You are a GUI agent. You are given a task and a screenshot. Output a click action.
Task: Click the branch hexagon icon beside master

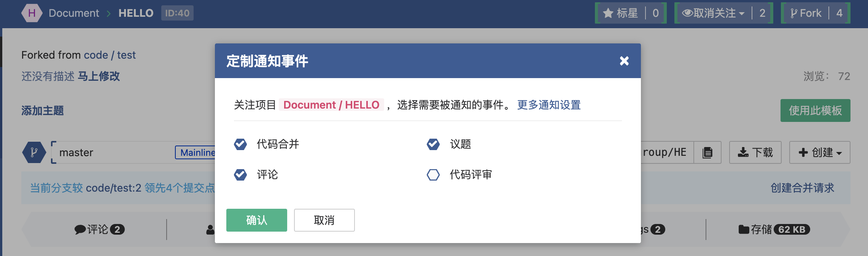coord(34,152)
